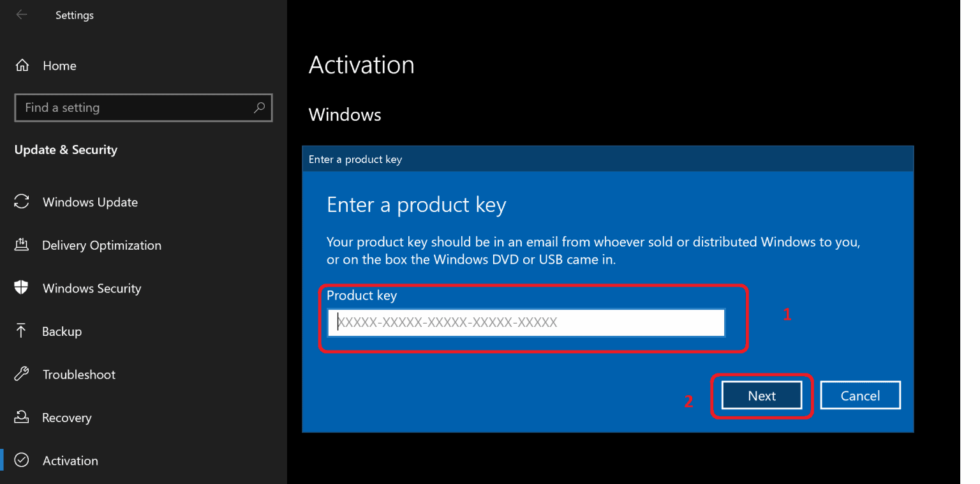Click the Delivery Optimization icon
Screen dimensions: 980x484
21,245
